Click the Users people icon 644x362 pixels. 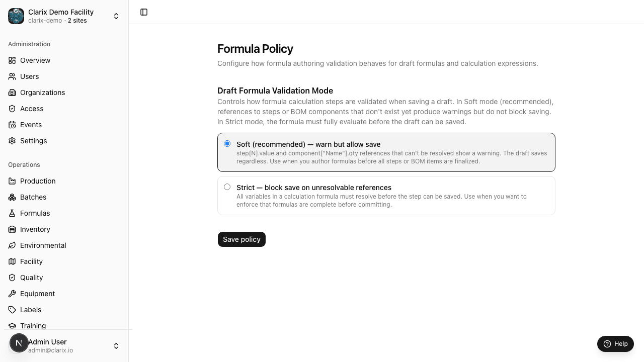click(x=12, y=76)
